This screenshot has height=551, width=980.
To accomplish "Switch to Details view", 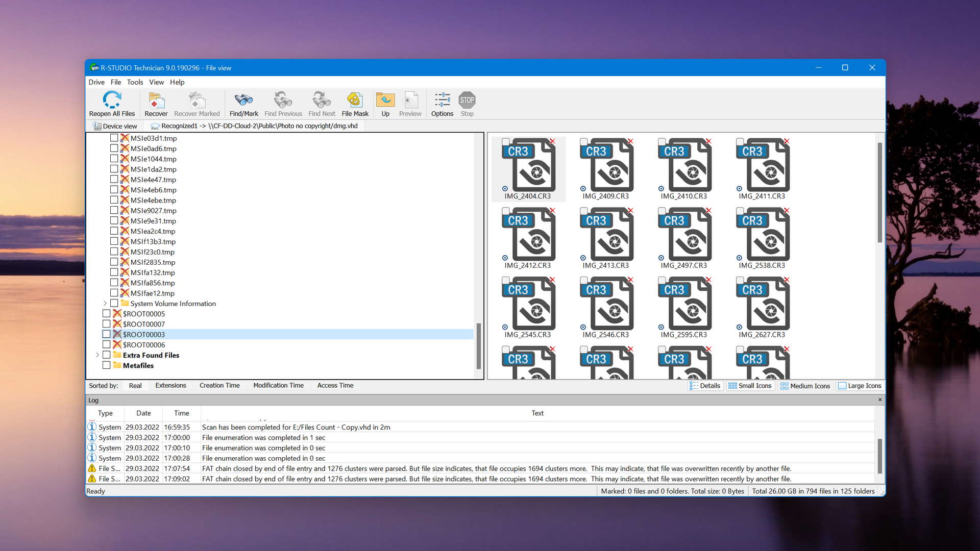I will pos(705,386).
